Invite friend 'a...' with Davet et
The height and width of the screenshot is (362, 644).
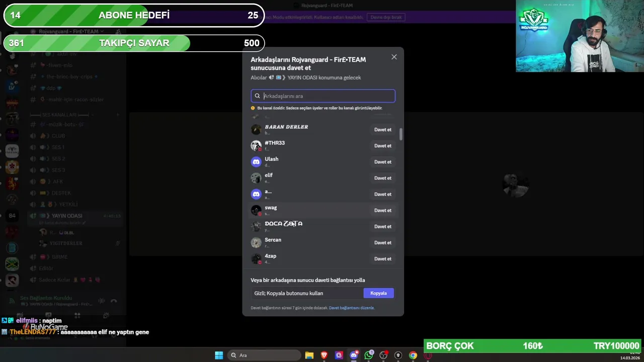point(382,194)
